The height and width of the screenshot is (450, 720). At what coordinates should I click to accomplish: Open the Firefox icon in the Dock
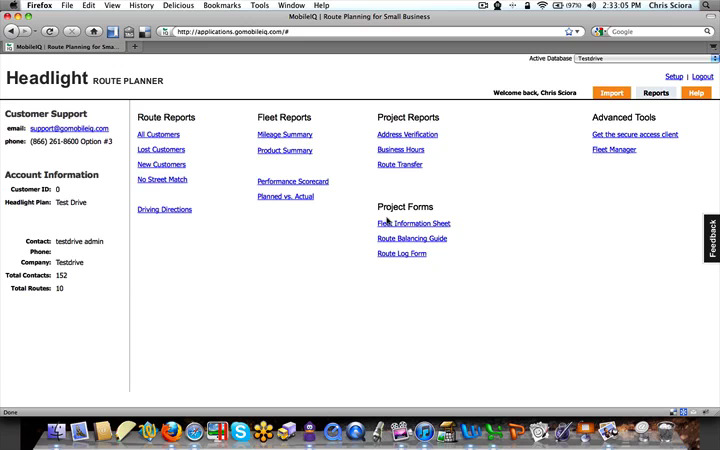click(x=171, y=432)
